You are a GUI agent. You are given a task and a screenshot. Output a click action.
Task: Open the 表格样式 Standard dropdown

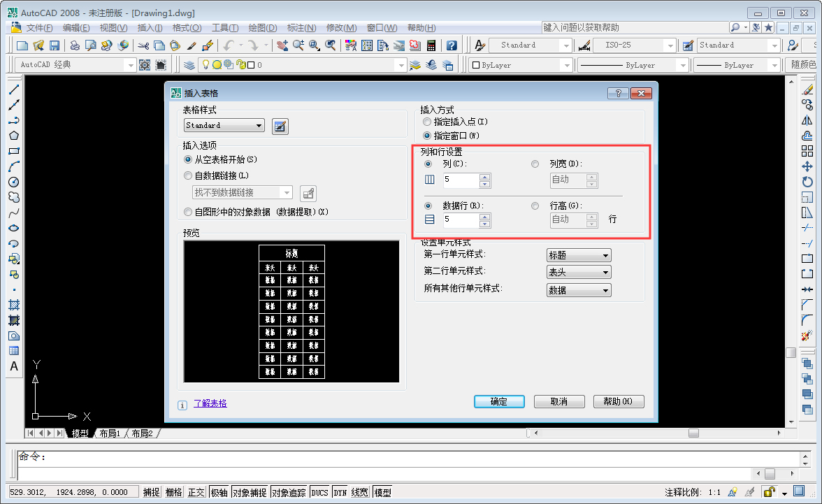click(x=259, y=125)
